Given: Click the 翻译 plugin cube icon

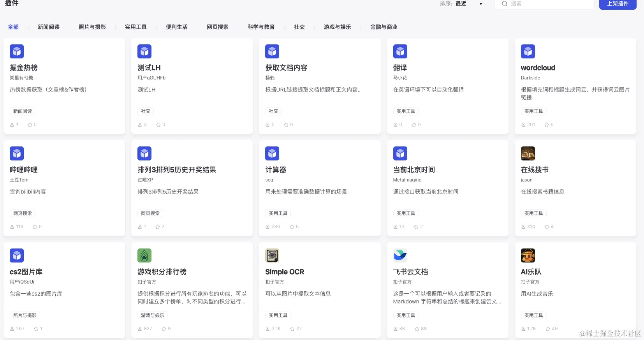Looking at the screenshot, I should (x=400, y=51).
